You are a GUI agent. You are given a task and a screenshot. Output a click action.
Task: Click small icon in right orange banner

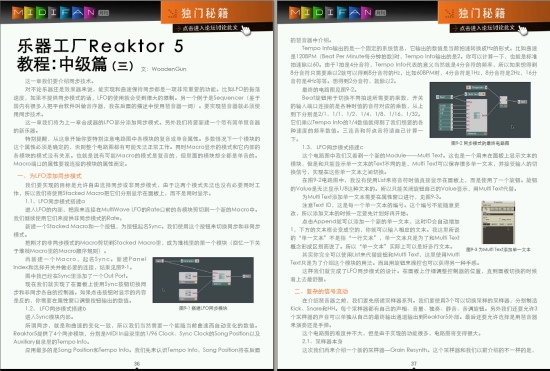449,13
